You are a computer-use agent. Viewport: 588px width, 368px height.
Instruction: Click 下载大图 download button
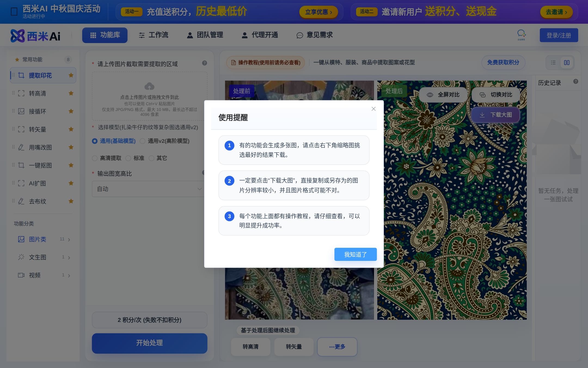click(x=495, y=115)
